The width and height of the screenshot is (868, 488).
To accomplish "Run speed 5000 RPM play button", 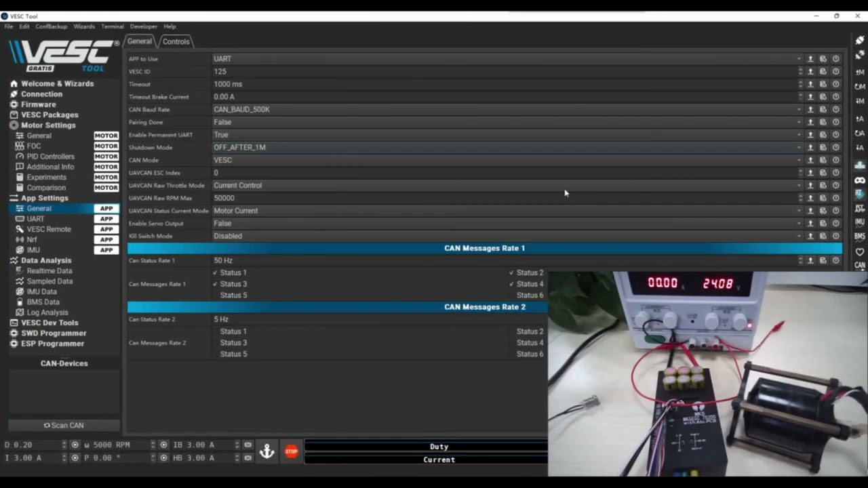I will pyautogui.click(x=163, y=445).
